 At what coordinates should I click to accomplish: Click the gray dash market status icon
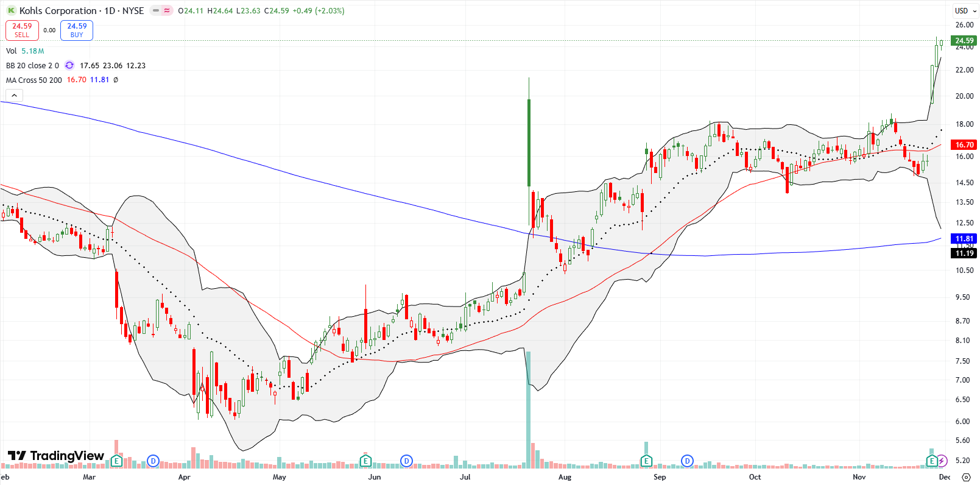[156, 10]
